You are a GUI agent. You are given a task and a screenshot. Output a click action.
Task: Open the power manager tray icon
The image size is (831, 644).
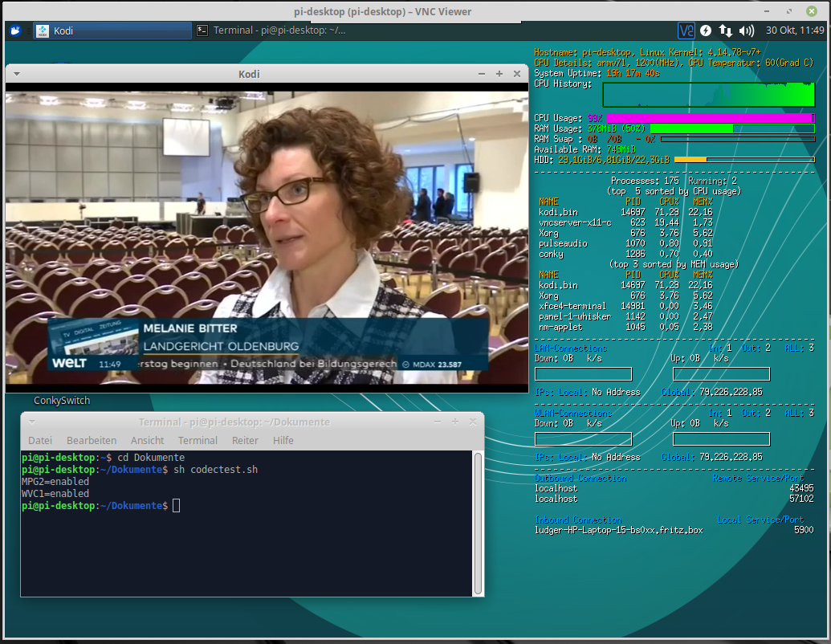(x=706, y=31)
